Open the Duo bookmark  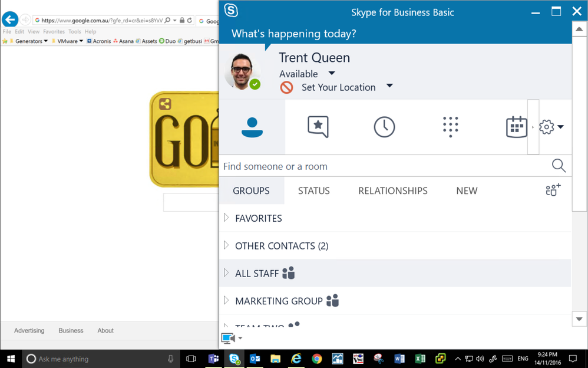(167, 41)
